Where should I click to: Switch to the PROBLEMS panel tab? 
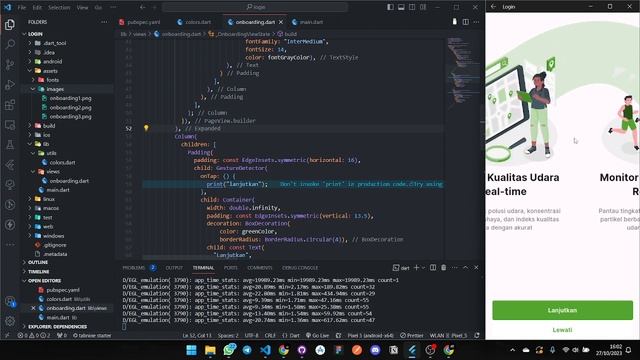coord(133,268)
